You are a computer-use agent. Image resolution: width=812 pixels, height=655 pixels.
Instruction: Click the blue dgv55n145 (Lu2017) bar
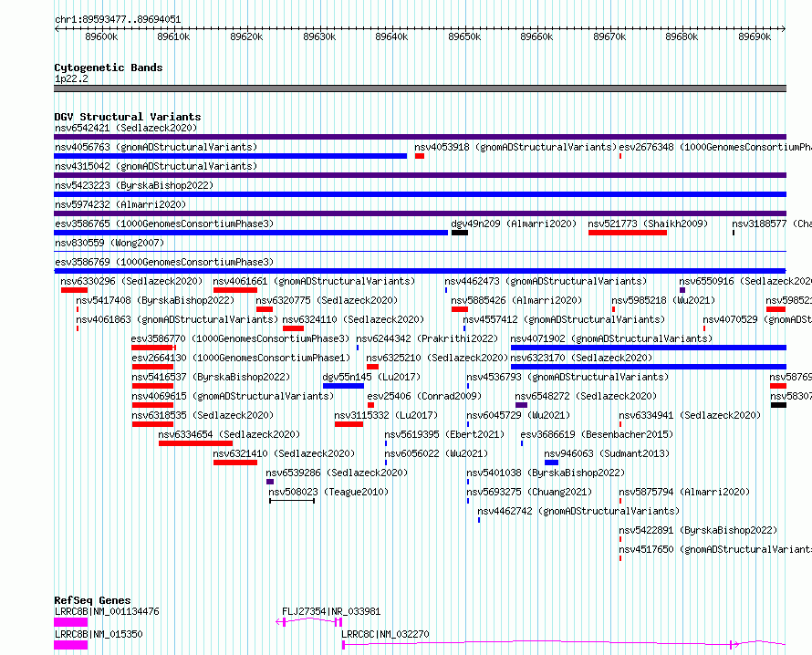pos(343,386)
